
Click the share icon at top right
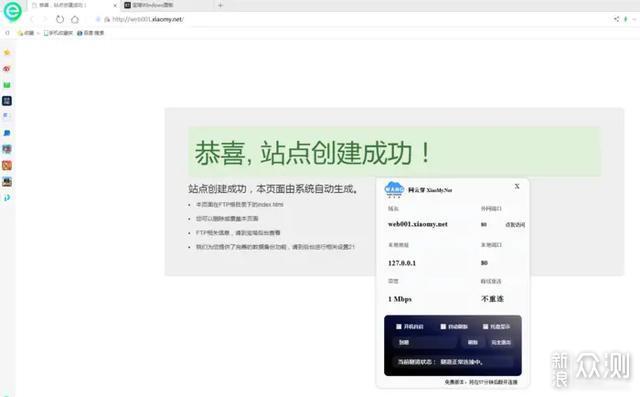click(x=616, y=19)
